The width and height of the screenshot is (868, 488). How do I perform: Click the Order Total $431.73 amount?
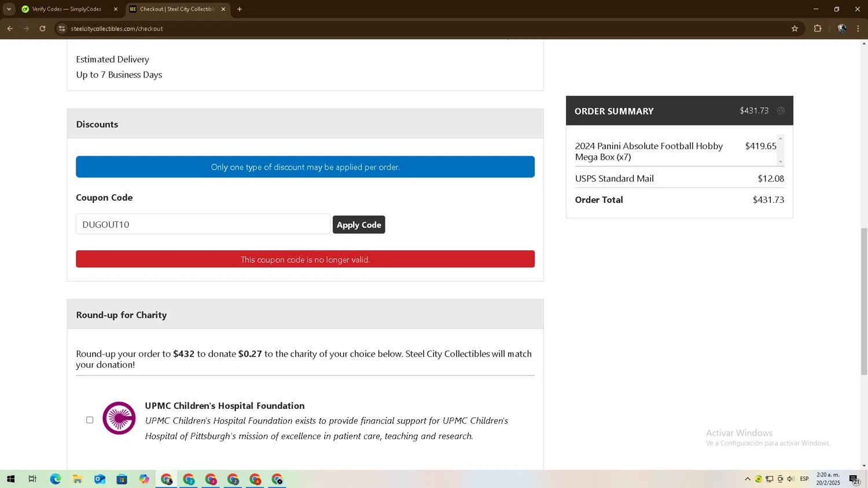tap(768, 199)
